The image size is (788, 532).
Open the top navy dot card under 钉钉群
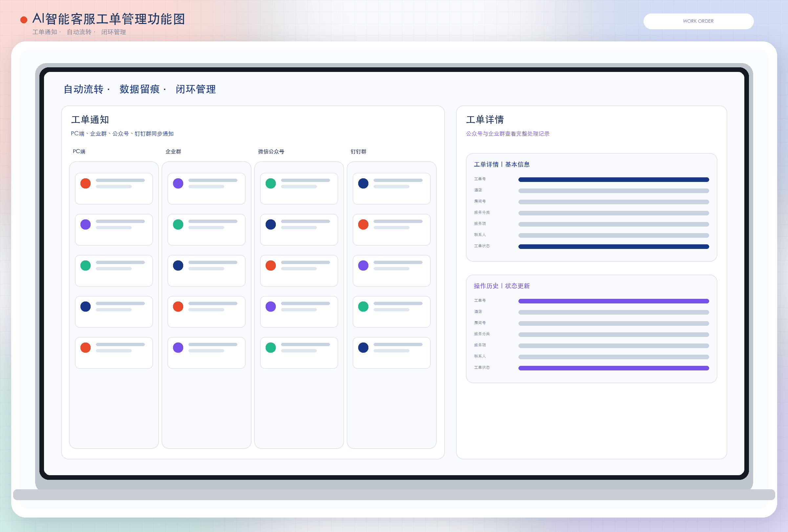click(x=391, y=188)
